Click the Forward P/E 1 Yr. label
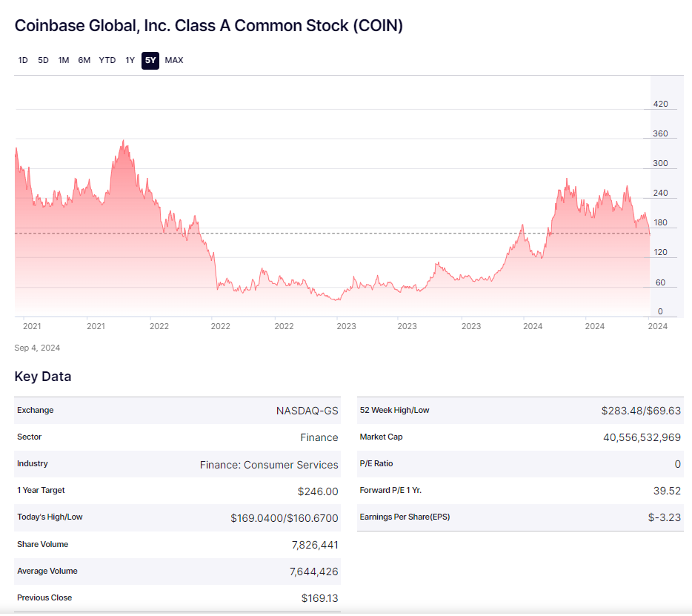This screenshot has height=616, width=692. point(390,490)
